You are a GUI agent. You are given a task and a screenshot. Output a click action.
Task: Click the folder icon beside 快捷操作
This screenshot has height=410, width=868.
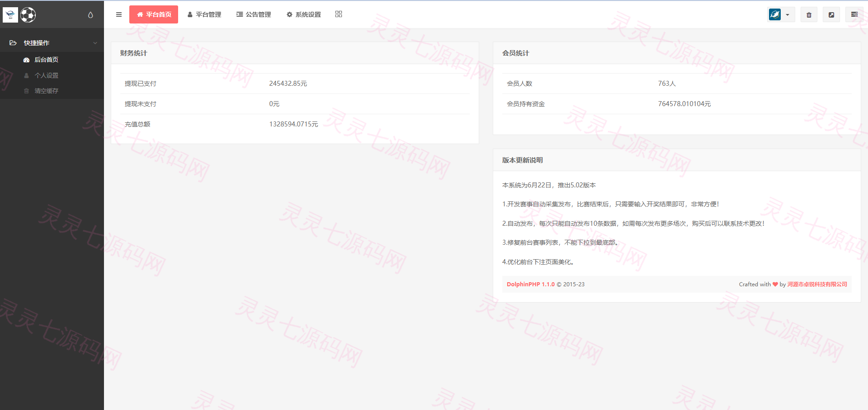click(13, 43)
